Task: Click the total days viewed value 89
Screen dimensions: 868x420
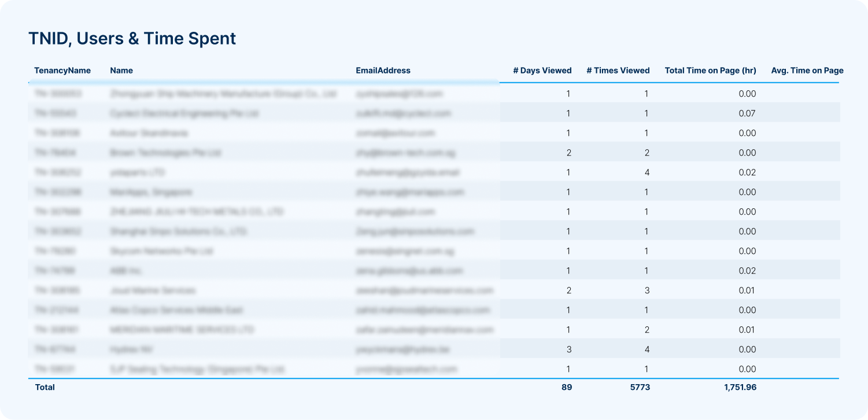Action: [x=566, y=387]
